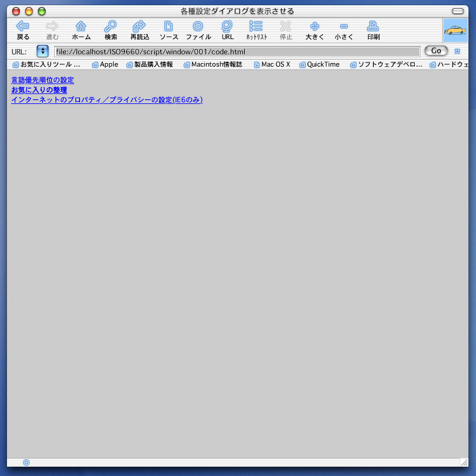Click the Go button
The height and width of the screenshot is (476, 476).
pyautogui.click(x=436, y=51)
